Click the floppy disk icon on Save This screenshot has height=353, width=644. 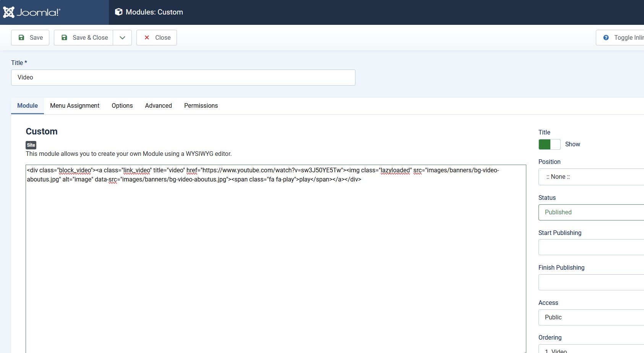click(x=21, y=37)
